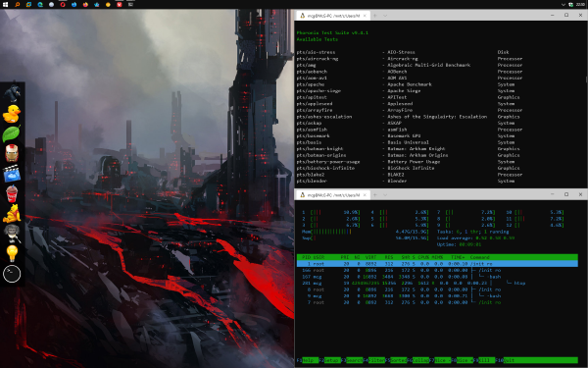Click the Swp usage meter bar in htop
The image size is (588, 368).
(x=365, y=238)
